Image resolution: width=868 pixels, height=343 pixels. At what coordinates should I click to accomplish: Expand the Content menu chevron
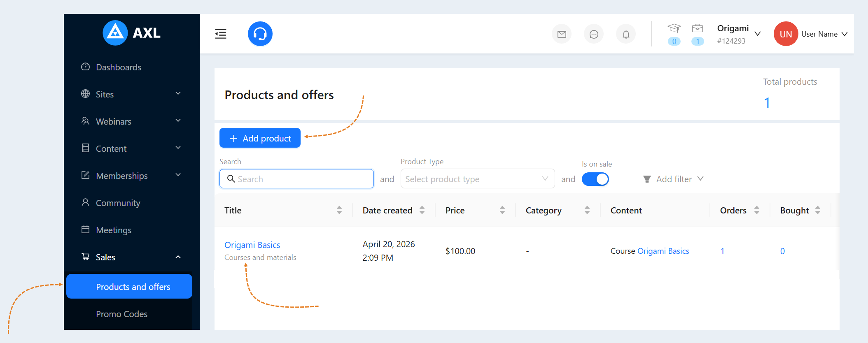(178, 148)
